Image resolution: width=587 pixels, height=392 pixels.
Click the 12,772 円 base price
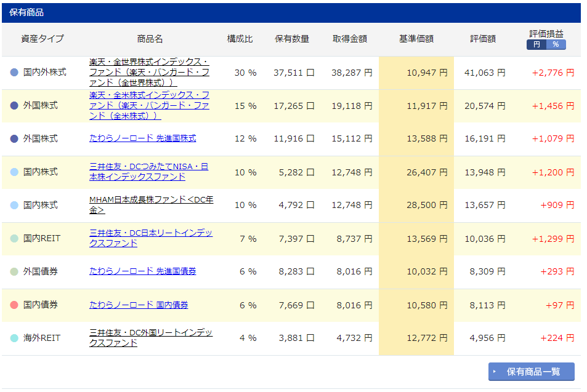pyautogui.click(x=427, y=338)
